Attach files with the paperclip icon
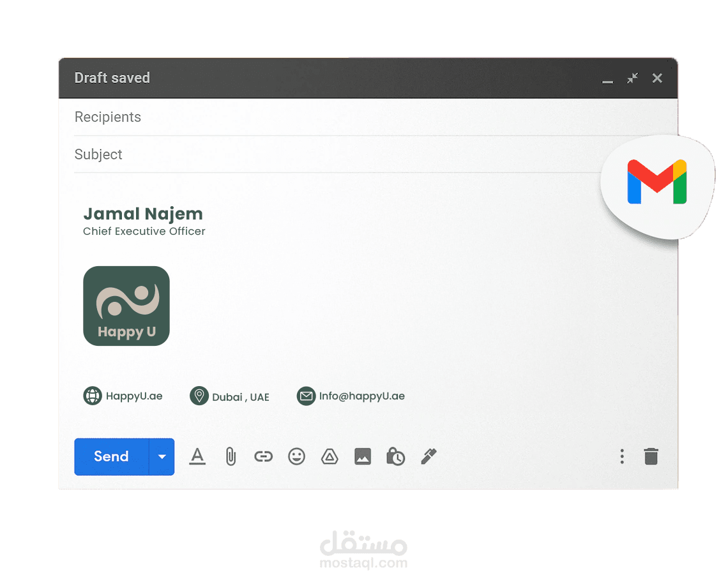The height and width of the screenshot is (582, 728). click(231, 457)
